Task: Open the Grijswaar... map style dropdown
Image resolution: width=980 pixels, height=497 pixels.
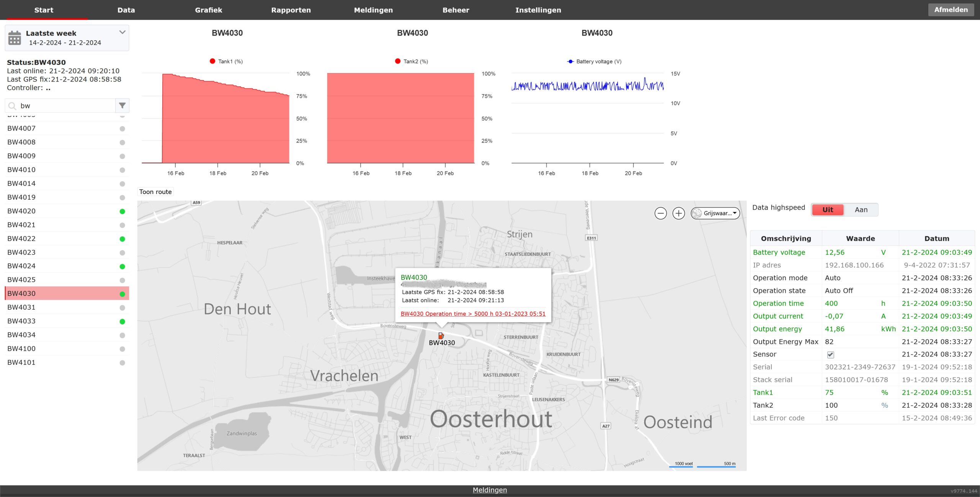Action: [715, 213]
